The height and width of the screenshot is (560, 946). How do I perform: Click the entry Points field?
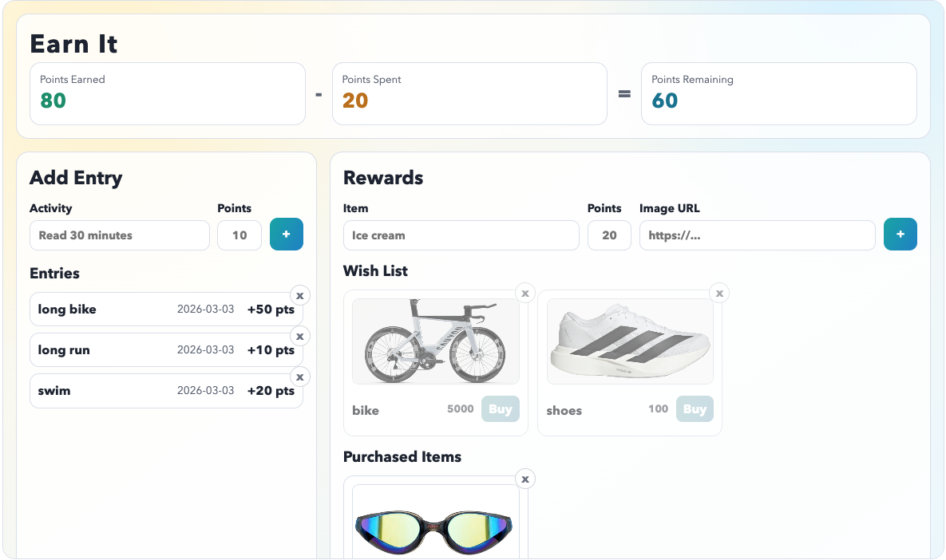[239, 235]
